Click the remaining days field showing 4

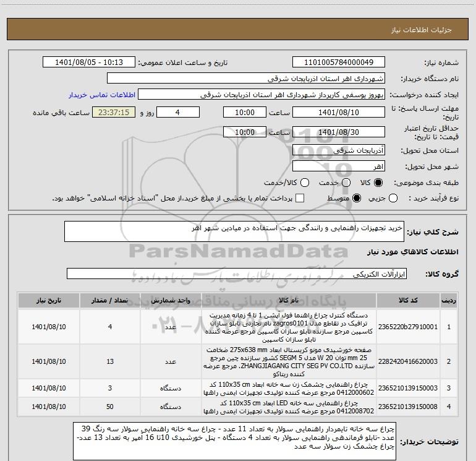tap(177, 112)
